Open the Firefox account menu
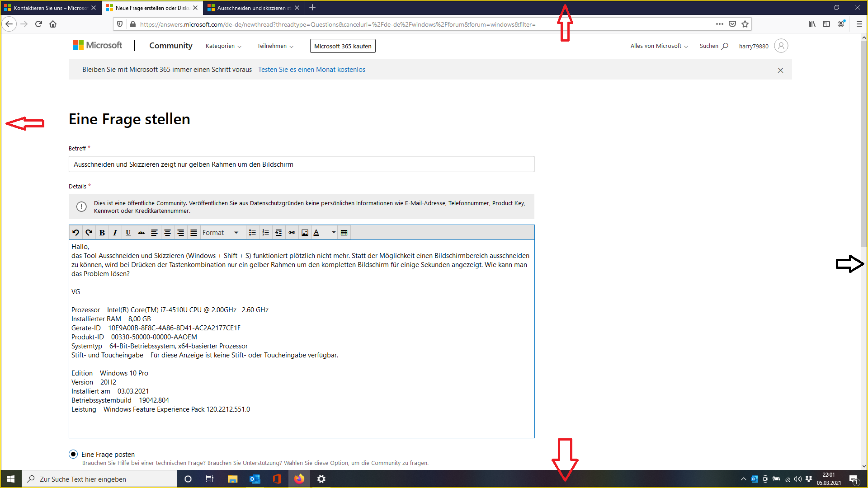The height and width of the screenshot is (488, 868). click(x=841, y=24)
